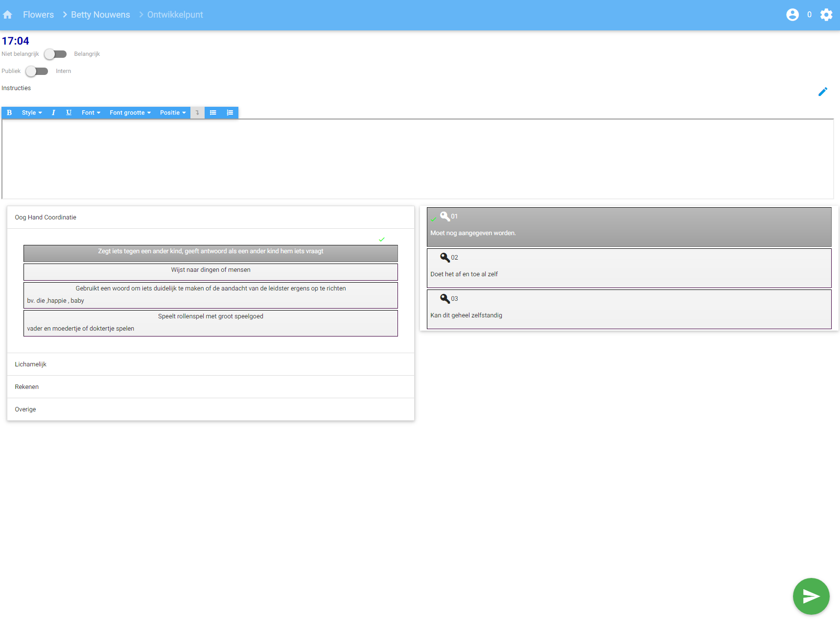Image resolution: width=840 pixels, height=625 pixels.
Task: Click inside the Instructies text area
Action: [417, 159]
